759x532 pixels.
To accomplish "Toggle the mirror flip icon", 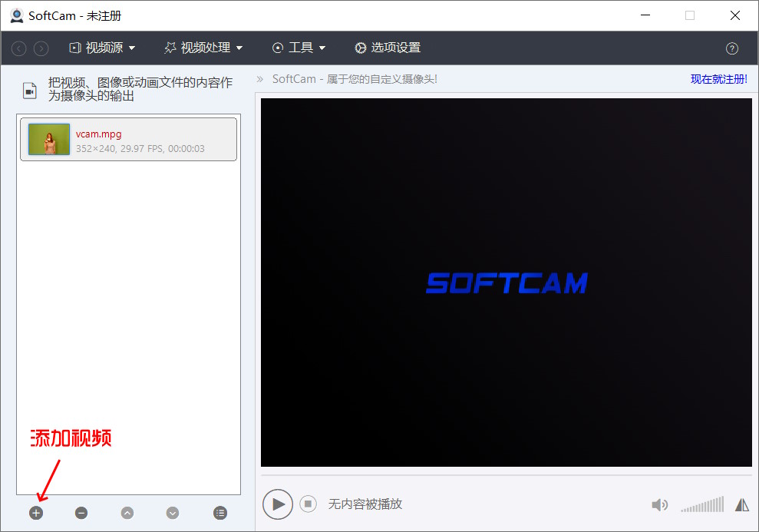I will coord(742,505).
